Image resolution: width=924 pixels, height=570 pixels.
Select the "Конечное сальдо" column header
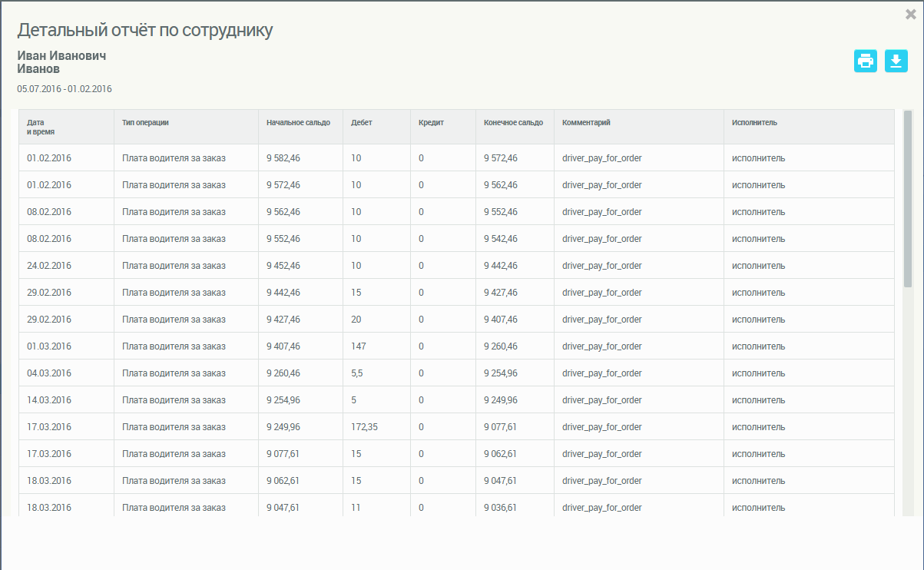513,122
